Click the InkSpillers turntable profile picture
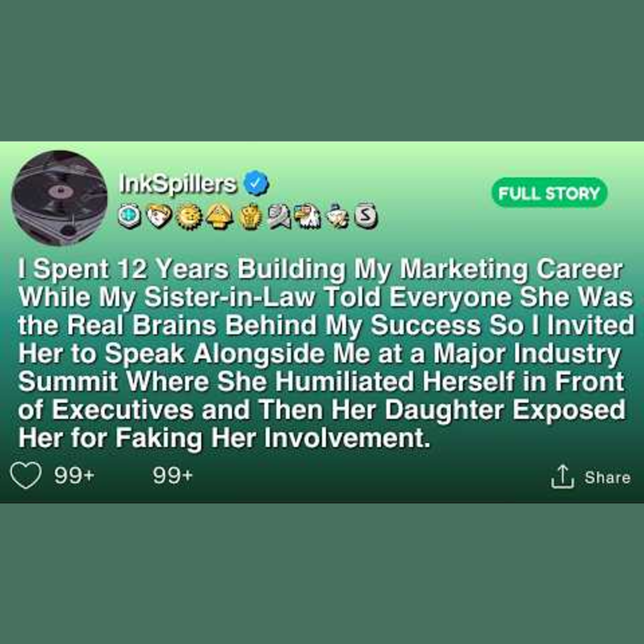644x644 pixels. [59, 198]
